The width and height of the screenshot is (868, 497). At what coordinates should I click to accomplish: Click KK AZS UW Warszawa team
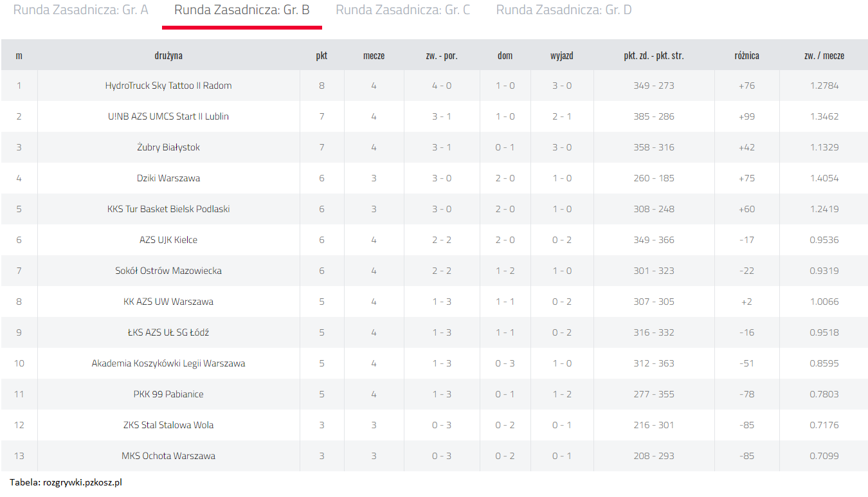[168, 302]
